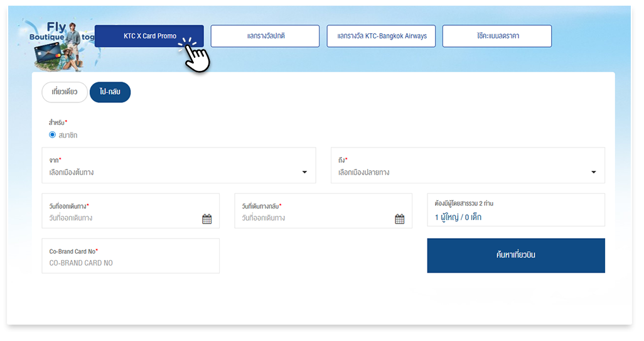Expand the เลือกเมืองต้นทาง origin dropdown
The width and height of the screenshot is (644, 341).
(179, 165)
